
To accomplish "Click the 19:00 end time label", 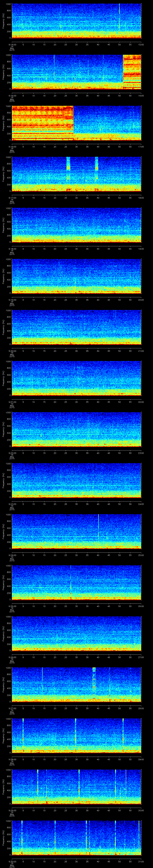I will pyautogui.click(x=141, y=249).
